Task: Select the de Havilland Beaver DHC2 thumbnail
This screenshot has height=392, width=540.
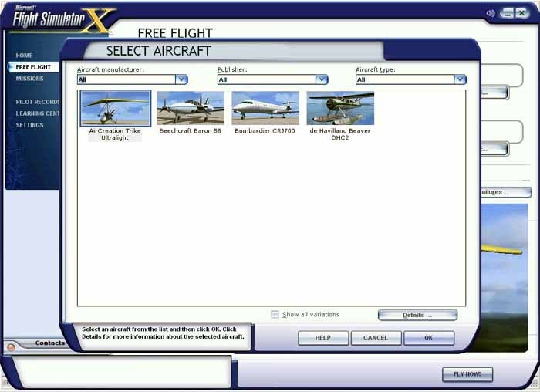Action: (x=340, y=108)
